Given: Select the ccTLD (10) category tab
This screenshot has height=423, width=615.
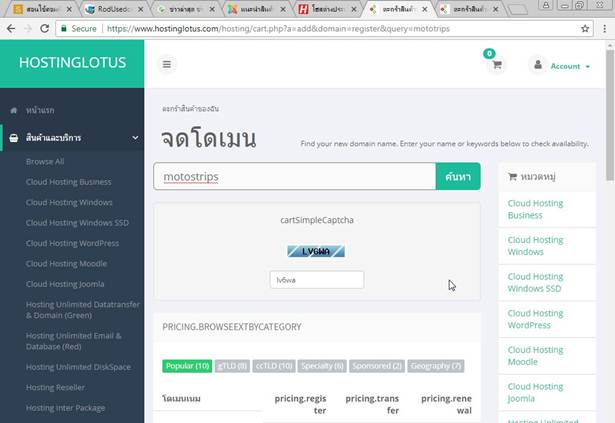Looking at the screenshot, I should (274, 366).
